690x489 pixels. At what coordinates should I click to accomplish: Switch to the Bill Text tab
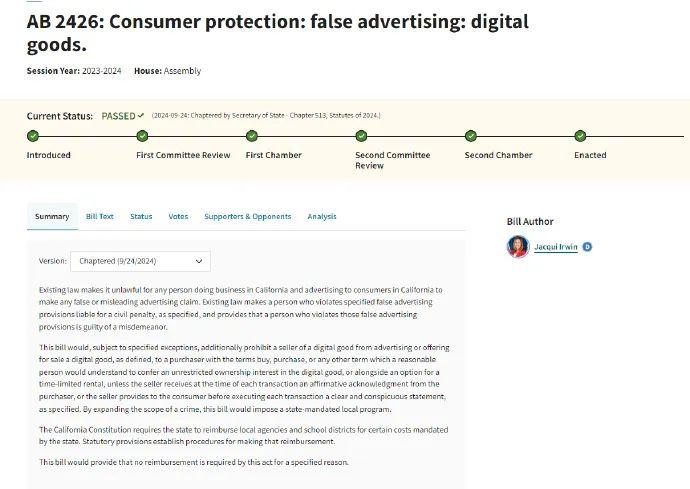100,216
